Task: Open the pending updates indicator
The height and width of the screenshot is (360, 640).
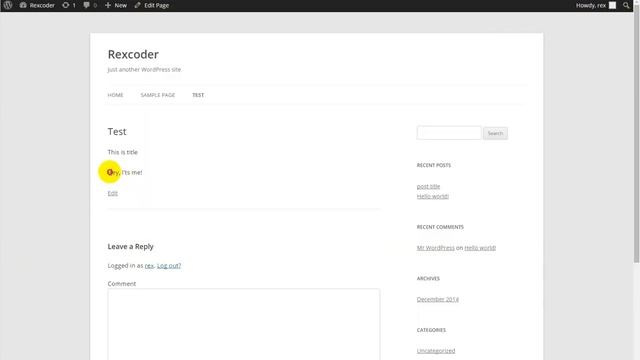Action: click(69, 5)
